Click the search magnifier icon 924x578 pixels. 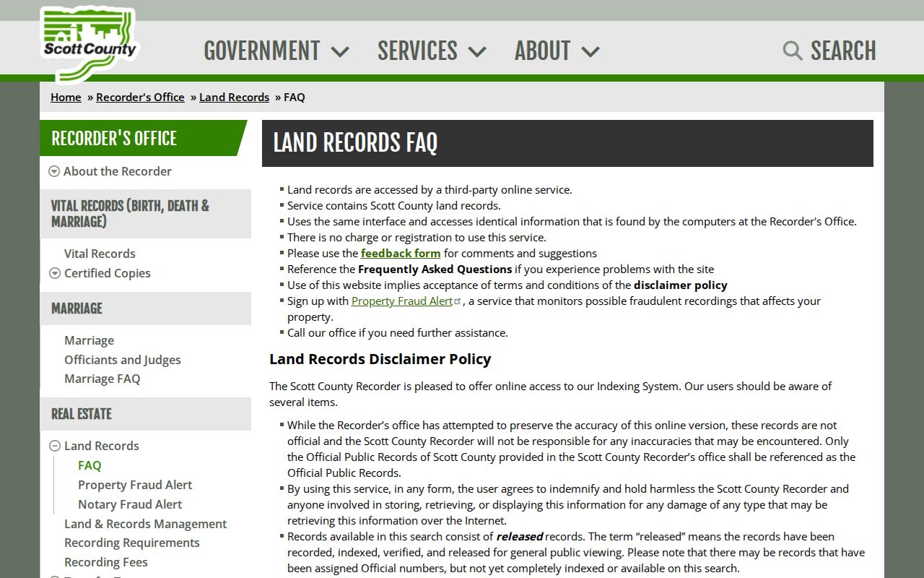tap(793, 51)
